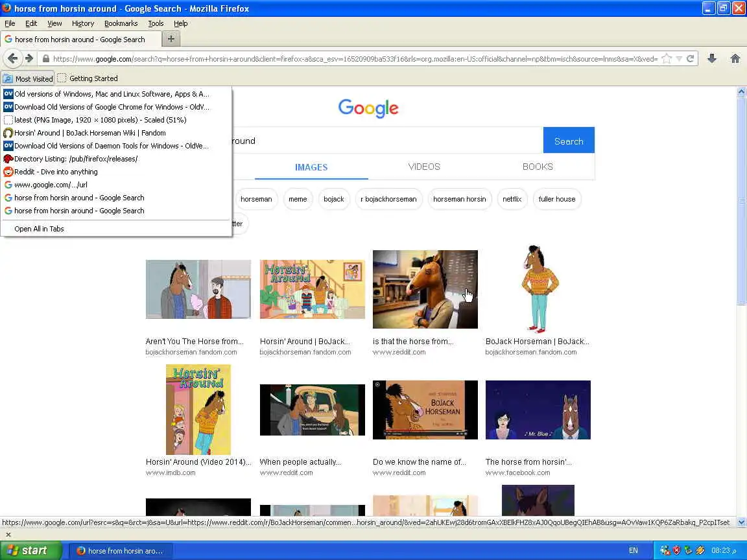Image resolution: width=747 pixels, height=560 pixels.
Task: Open The horse from horsin' Mr. Blue thumbnail
Action: coord(538,410)
